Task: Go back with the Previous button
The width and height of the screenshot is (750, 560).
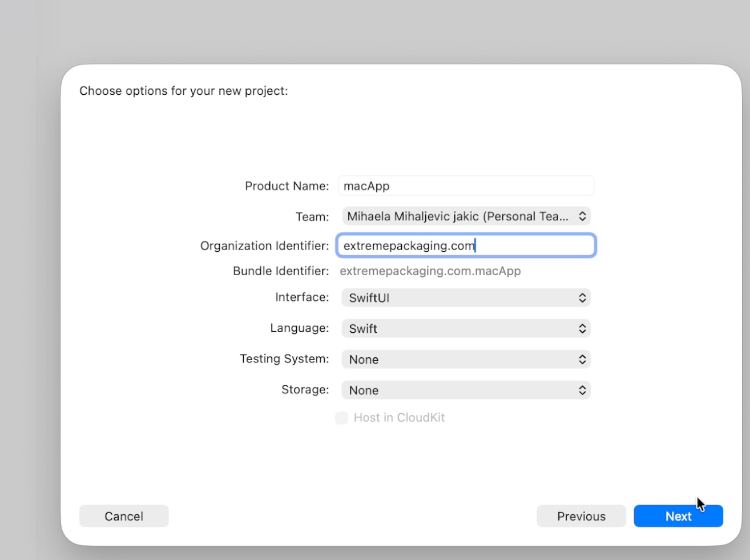Action: click(581, 516)
